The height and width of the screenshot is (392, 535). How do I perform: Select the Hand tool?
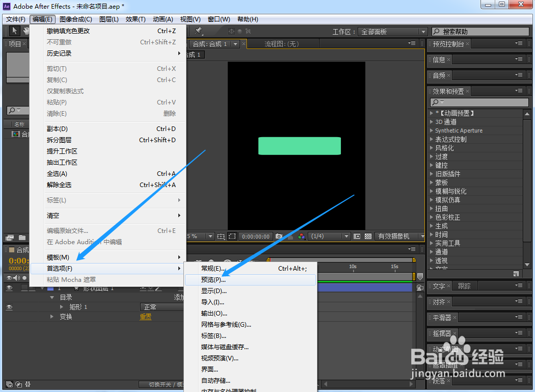point(26,31)
